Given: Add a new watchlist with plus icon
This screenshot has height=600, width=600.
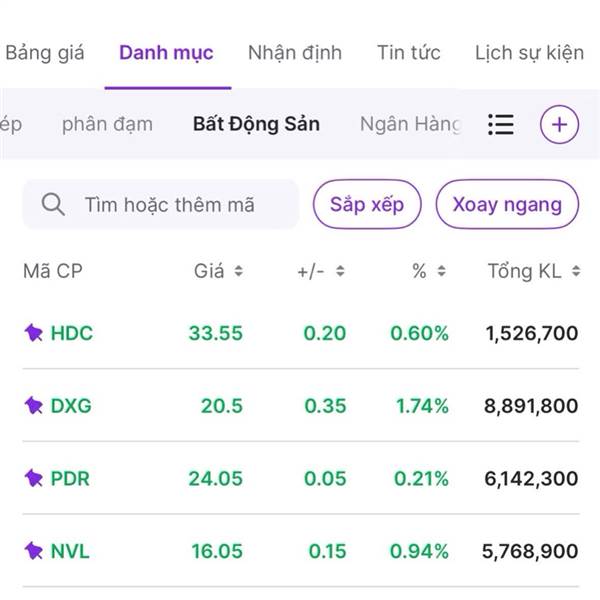Looking at the screenshot, I should pos(559,124).
